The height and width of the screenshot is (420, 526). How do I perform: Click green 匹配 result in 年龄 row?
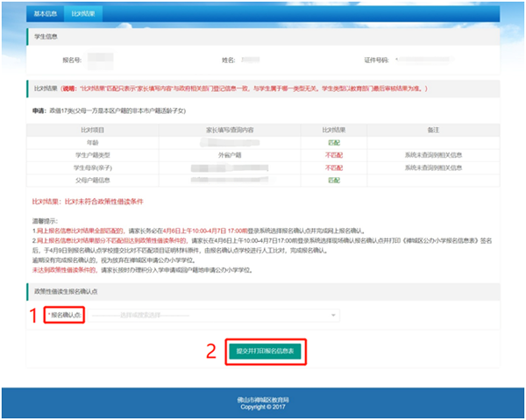[x=333, y=141]
